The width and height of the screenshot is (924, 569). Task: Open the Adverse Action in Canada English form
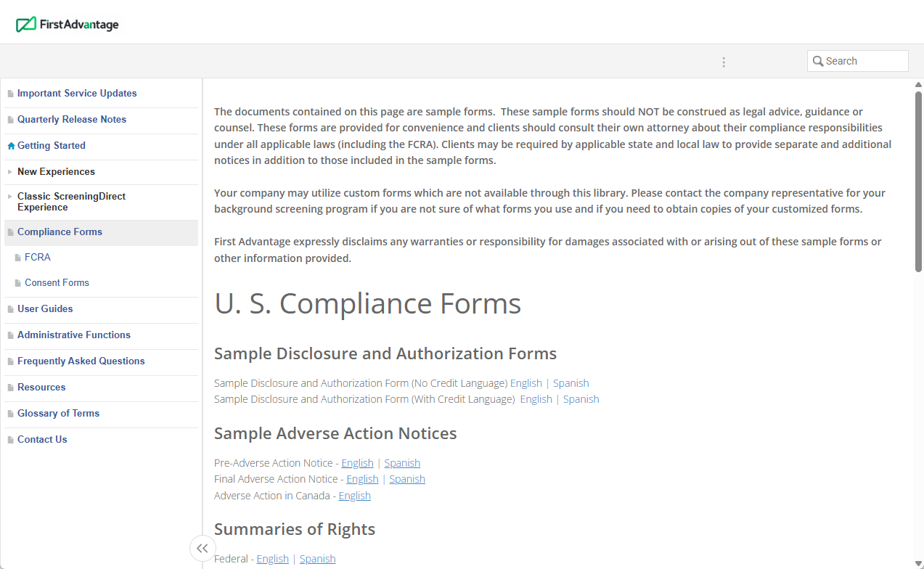(354, 495)
